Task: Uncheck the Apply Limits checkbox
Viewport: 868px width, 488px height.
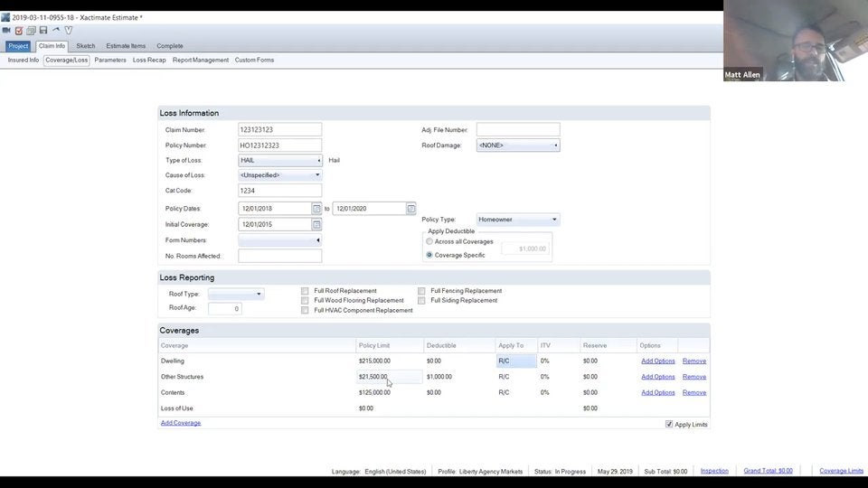Action: 669,424
